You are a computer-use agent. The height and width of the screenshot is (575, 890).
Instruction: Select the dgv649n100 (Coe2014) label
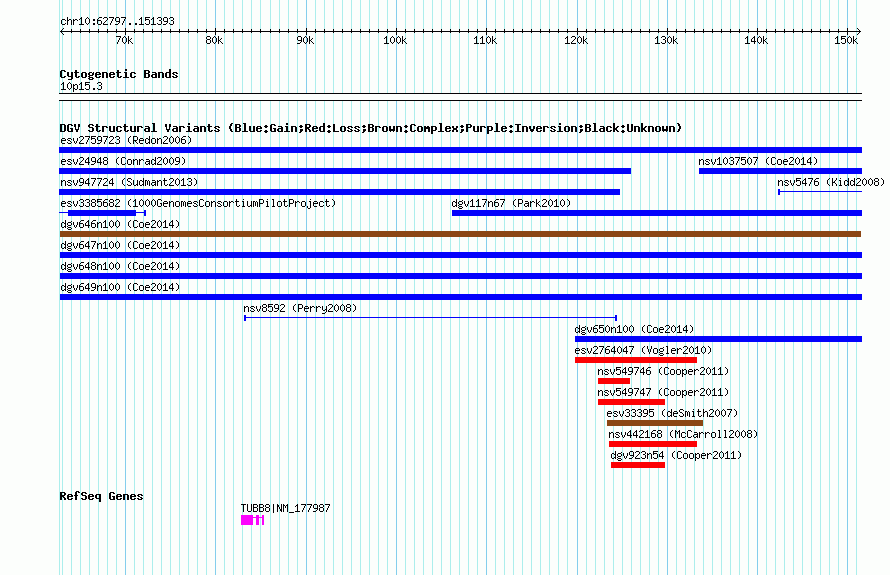point(120,287)
